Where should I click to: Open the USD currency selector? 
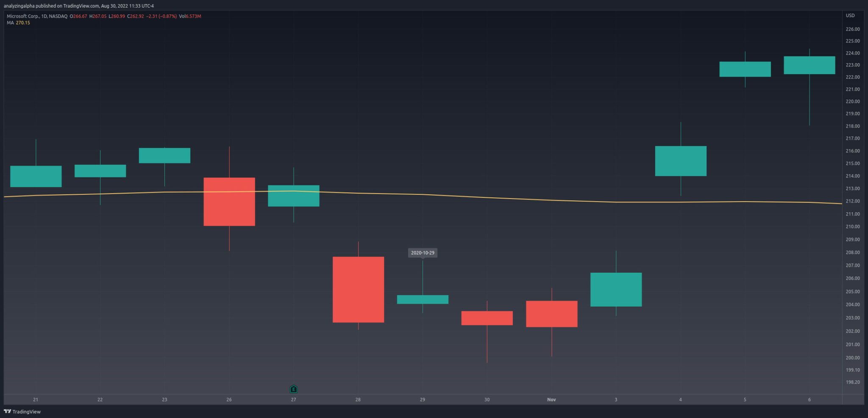[x=850, y=15]
